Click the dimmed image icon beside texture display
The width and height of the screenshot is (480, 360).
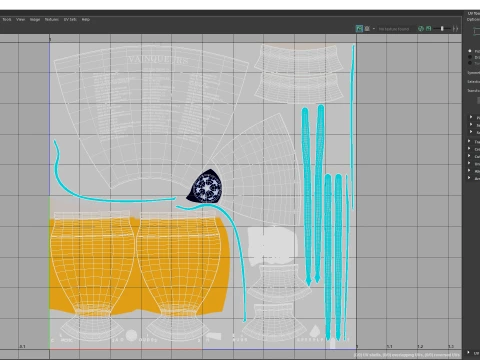click(x=367, y=29)
